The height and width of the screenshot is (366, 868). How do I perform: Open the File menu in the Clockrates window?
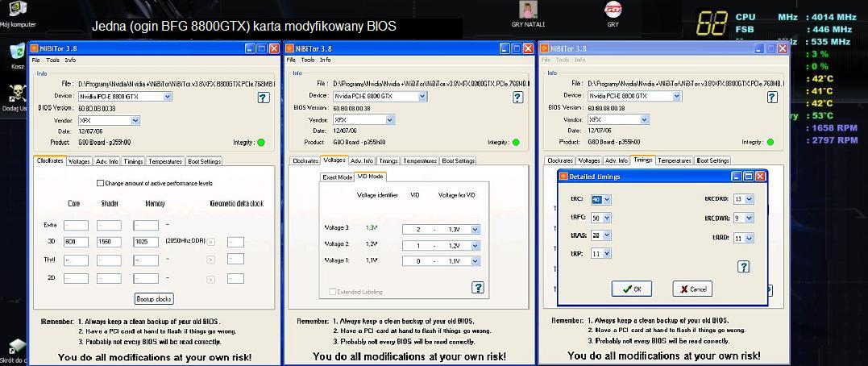(36, 60)
